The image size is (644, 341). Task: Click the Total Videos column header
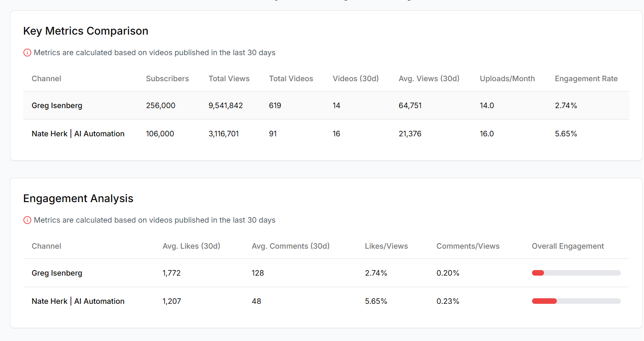click(x=291, y=79)
